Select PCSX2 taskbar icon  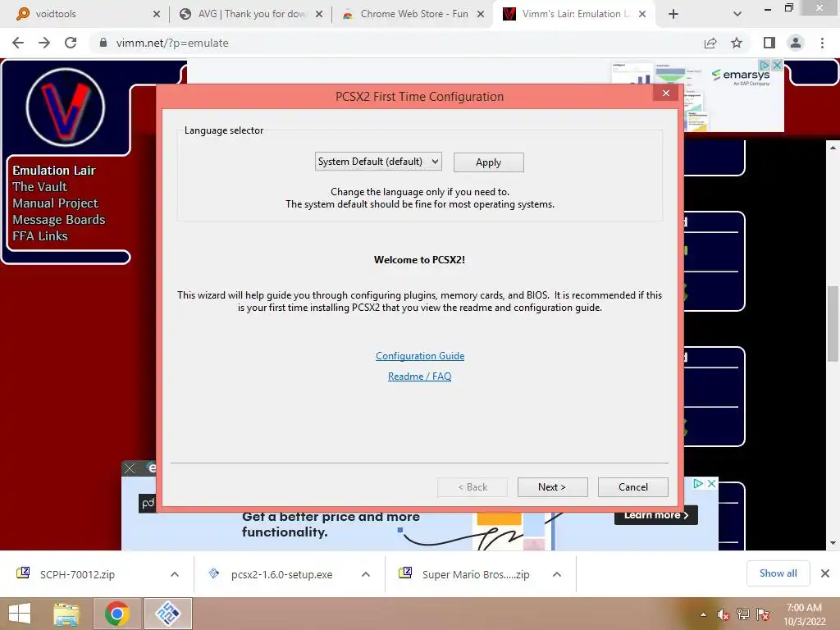point(167,614)
